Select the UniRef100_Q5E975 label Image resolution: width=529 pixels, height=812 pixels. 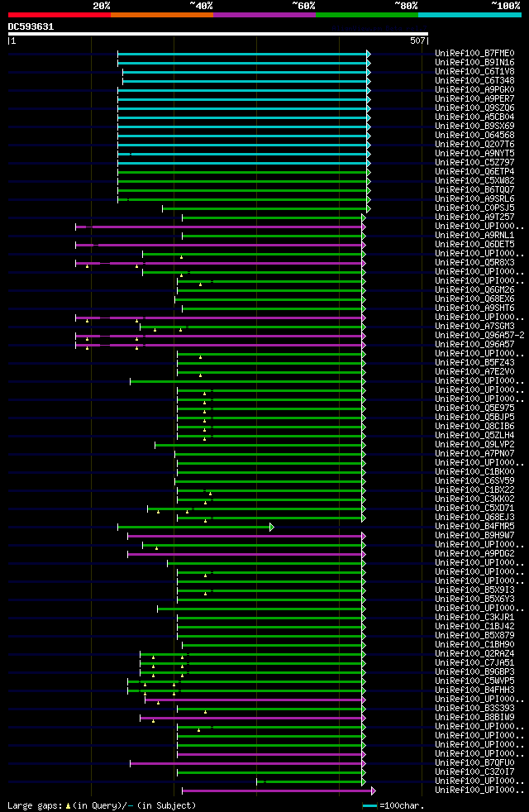point(474,408)
